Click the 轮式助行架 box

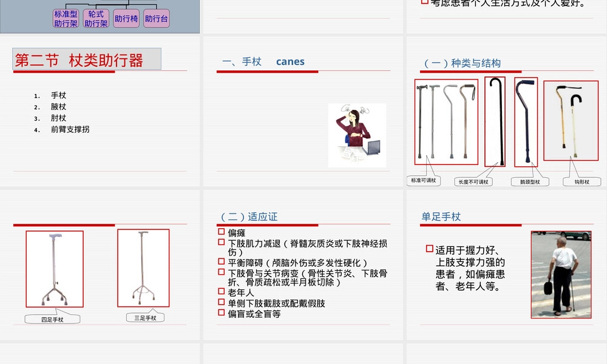coord(96,19)
